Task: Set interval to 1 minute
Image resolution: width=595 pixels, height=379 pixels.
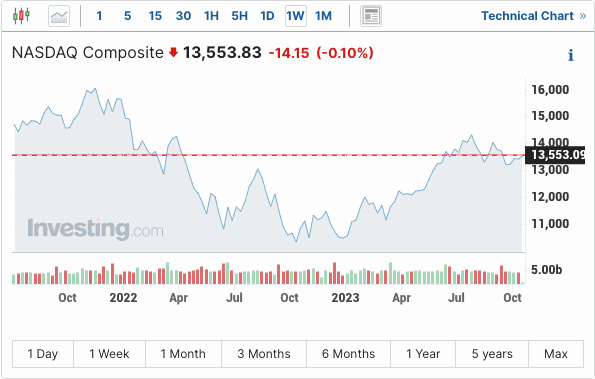Action: pos(99,16)
